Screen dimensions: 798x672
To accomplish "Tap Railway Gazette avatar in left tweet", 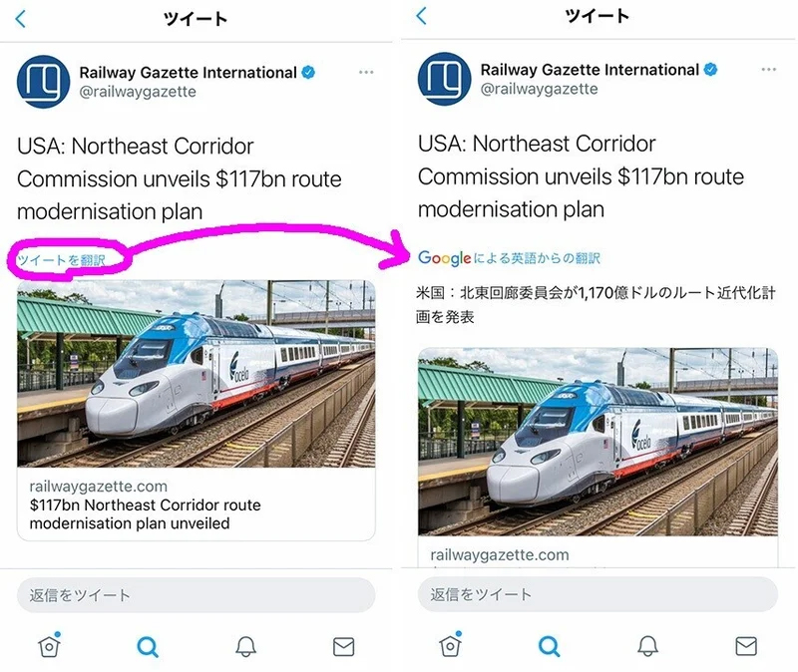I will click(43, 82).
